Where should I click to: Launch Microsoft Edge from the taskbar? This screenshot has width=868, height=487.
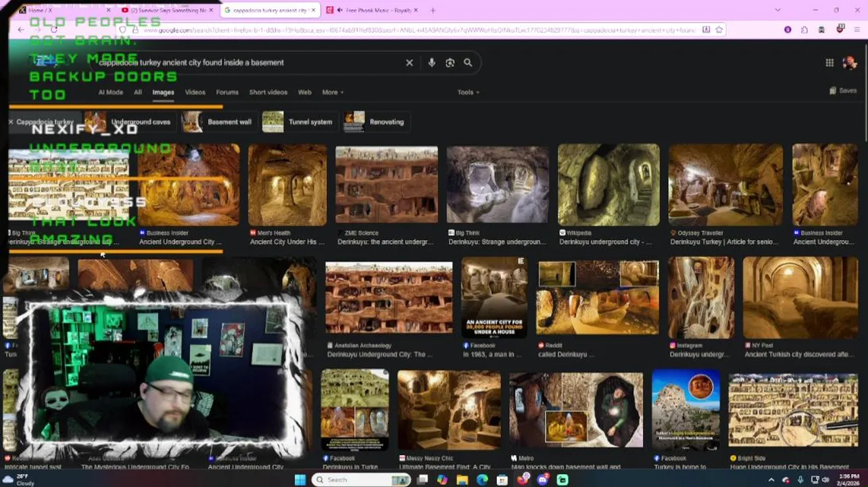482,480
